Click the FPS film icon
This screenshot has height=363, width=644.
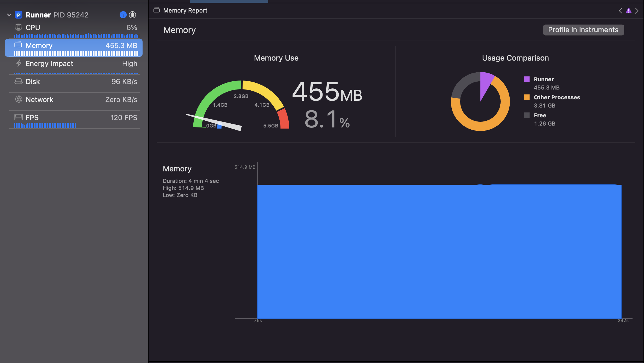[x=18, y=117]
